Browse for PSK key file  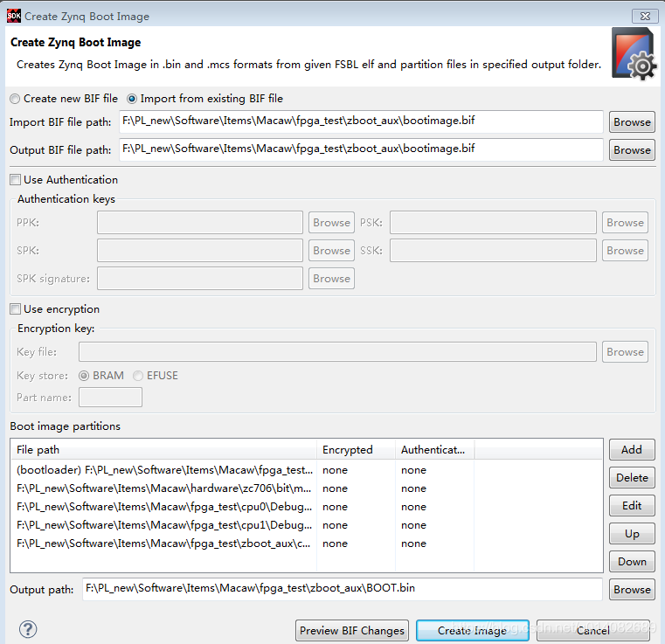click(625, 223)
